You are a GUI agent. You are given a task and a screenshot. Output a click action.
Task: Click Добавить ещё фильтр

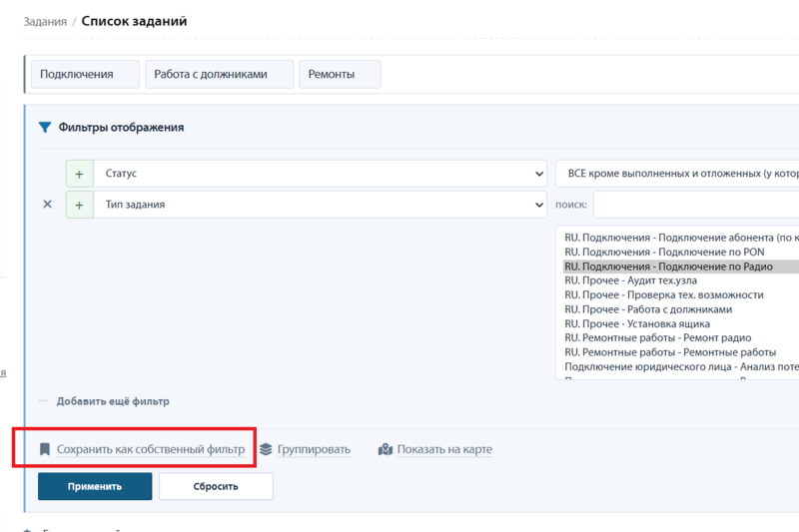coord(113,401)
